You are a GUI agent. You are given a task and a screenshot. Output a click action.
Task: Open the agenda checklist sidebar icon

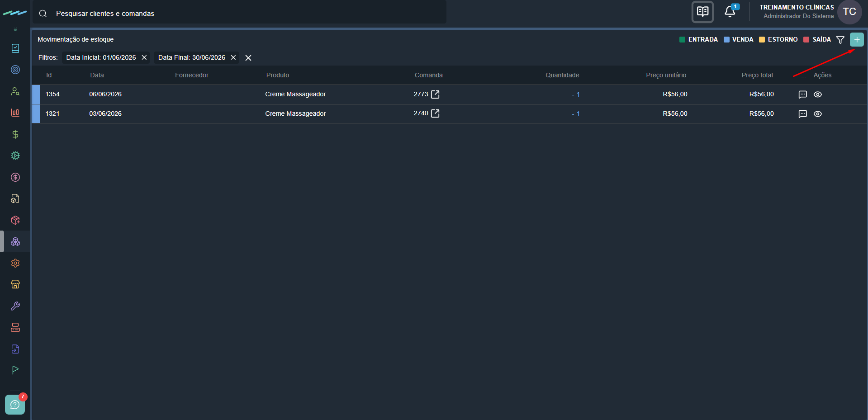[15, 48]
